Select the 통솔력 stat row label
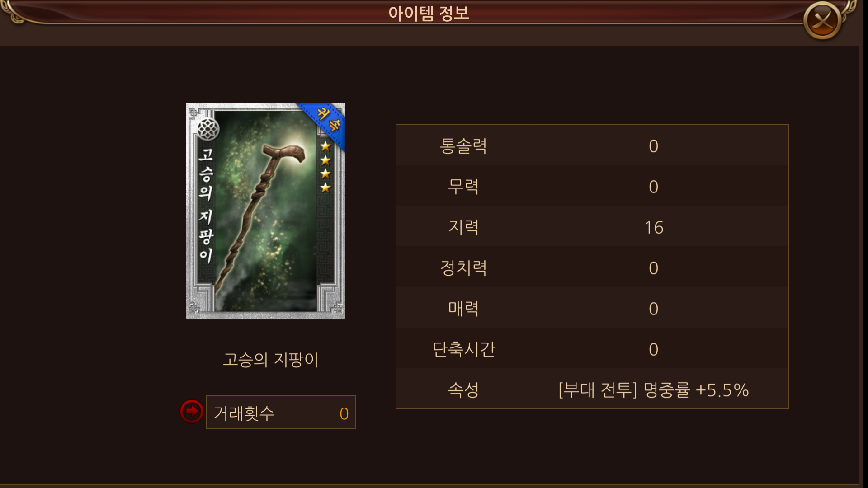This screenshot has height=488, width=868. (x=463, y=145)
